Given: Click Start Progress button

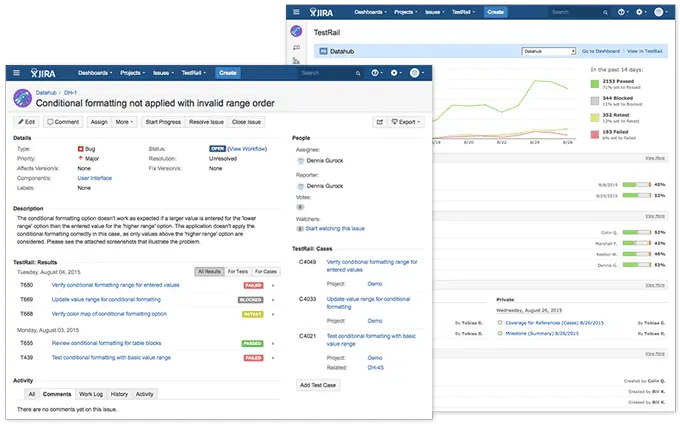Looking at the screenshot, I should tap(163, 122).
